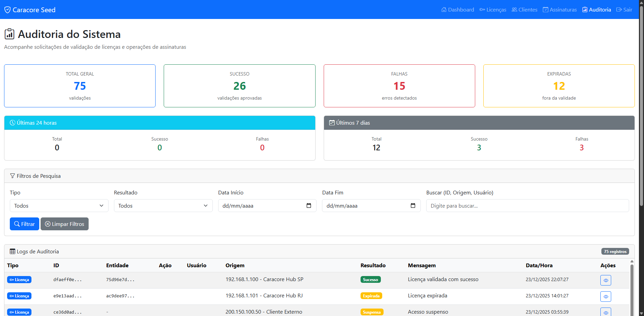
Task: Go to the Dashboard menu item
Action: pyautogui.click(x=458, y=10)
